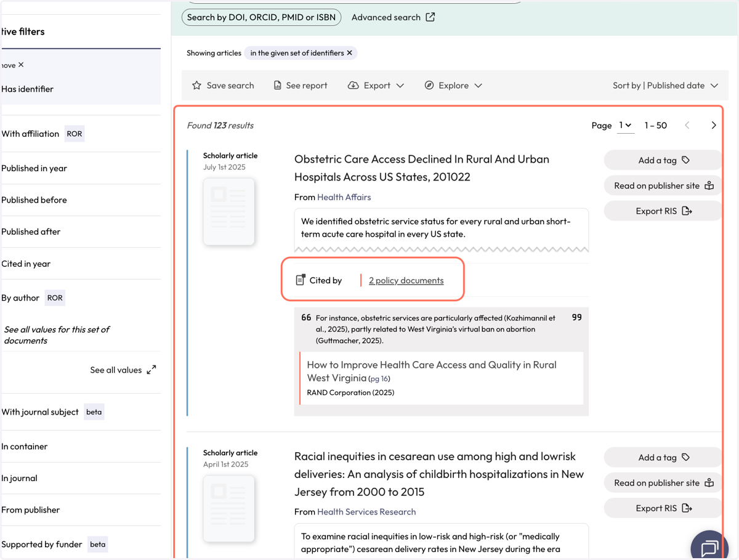Open the 2 policy documents link

tap(406, 280)
